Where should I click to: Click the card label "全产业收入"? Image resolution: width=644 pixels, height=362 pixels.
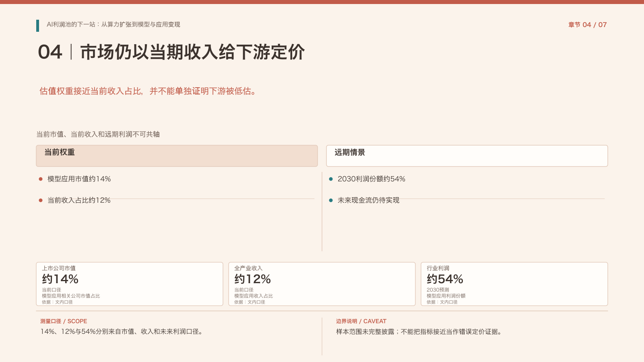click(248, 268)
